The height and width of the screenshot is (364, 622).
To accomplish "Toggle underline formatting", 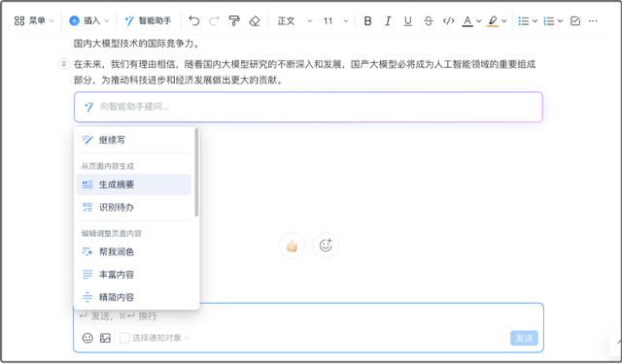I will [x=408, y=20].
